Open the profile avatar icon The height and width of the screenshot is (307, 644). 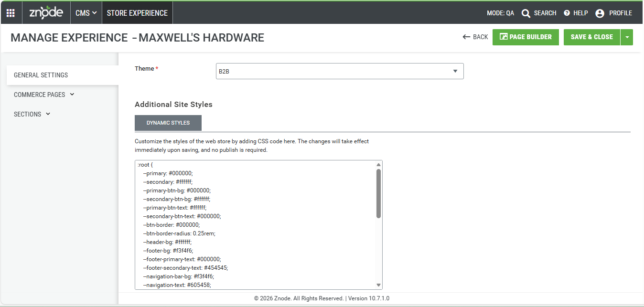click(x=600, y=13)
